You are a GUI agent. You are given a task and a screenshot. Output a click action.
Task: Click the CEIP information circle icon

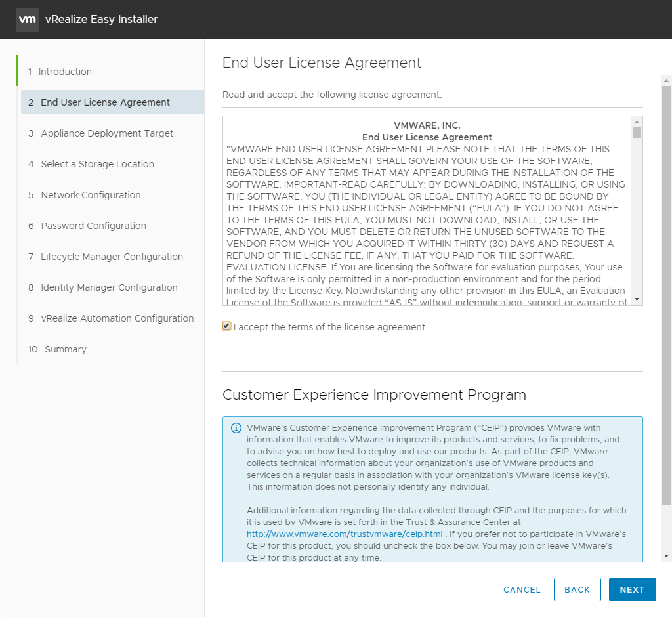(x=236, y=428)
